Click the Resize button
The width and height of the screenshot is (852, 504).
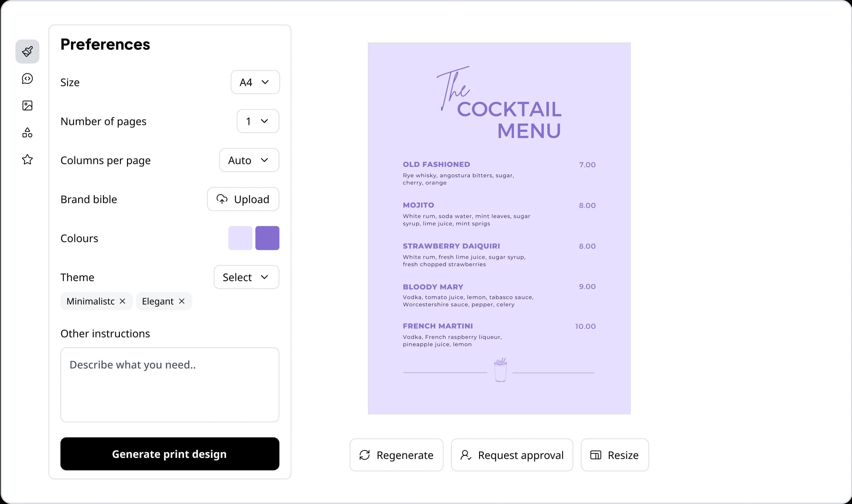(614, 455)
